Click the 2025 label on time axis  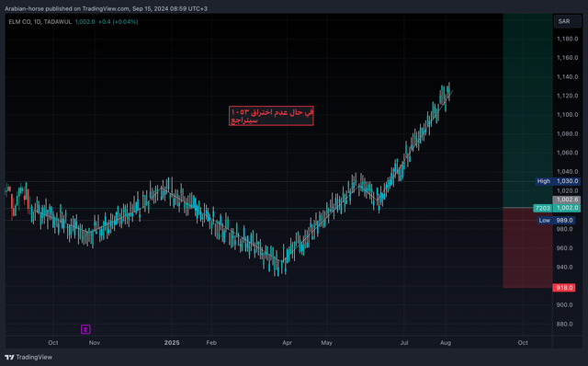click(172, 343)
